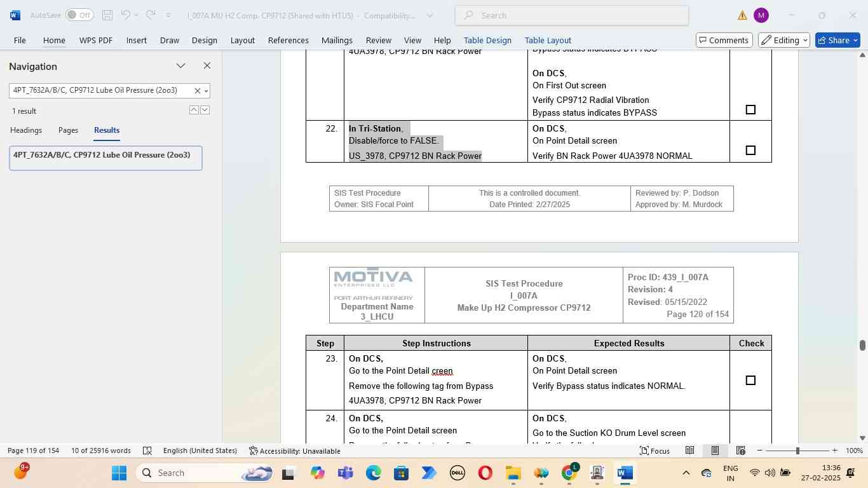Select Print Layout view icon
This screenshot has width=868, height=488.
pos(715,451)
